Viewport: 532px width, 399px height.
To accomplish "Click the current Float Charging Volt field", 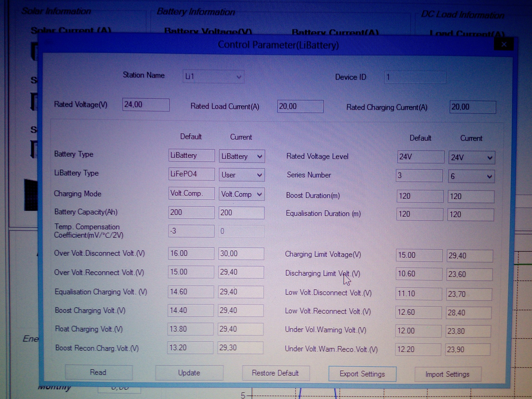I will click(x=240, y=329).
